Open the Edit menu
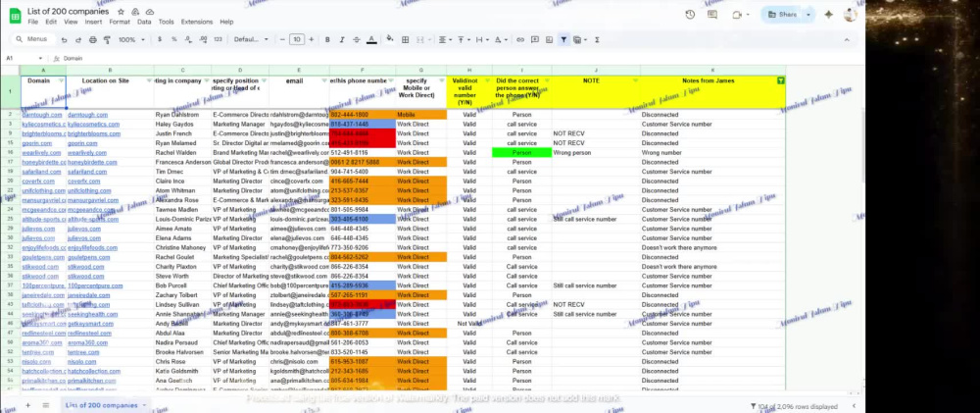 tap(51, 22)
